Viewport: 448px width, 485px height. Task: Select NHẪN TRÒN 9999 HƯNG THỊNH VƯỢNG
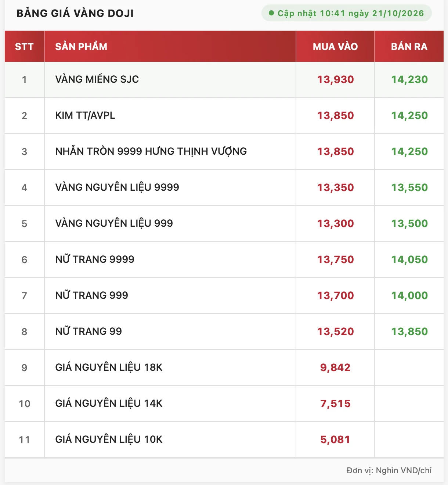point(151,151)
